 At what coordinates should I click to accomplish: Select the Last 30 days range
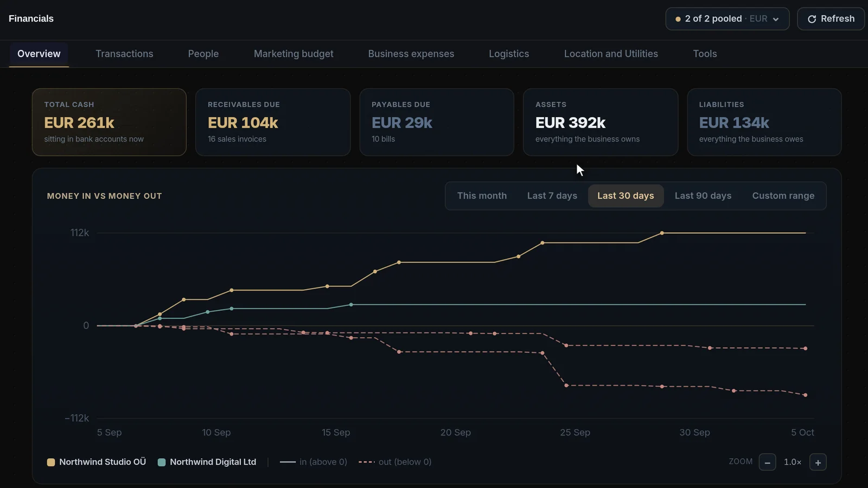(x=626, y=196)
